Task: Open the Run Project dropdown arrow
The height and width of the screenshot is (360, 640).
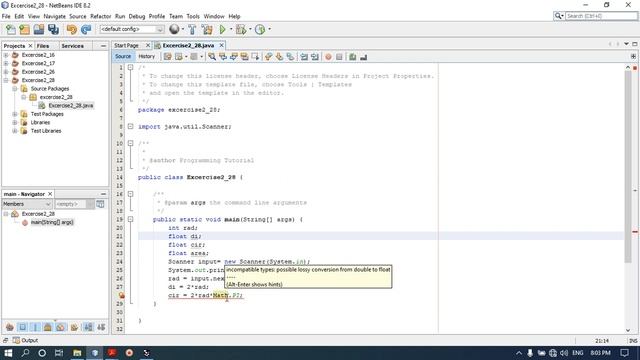Action: pyautogui.click(x=231, y=29)
